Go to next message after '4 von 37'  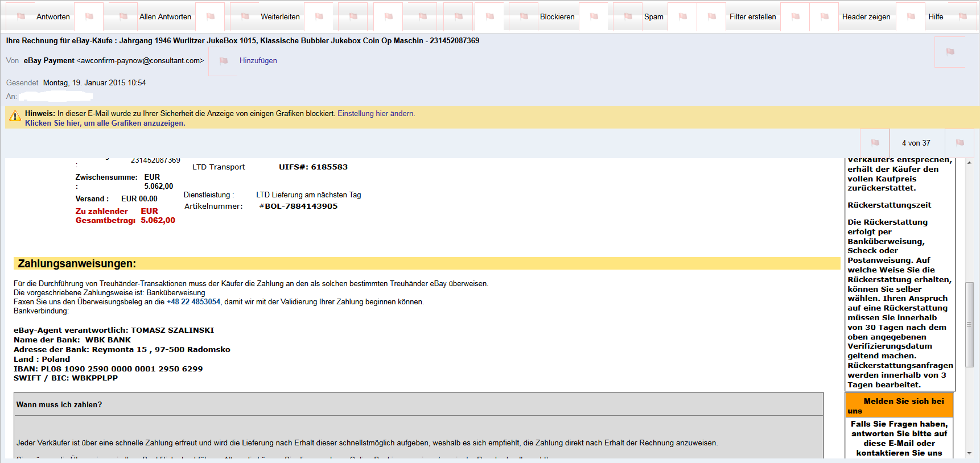pos(960,143)
